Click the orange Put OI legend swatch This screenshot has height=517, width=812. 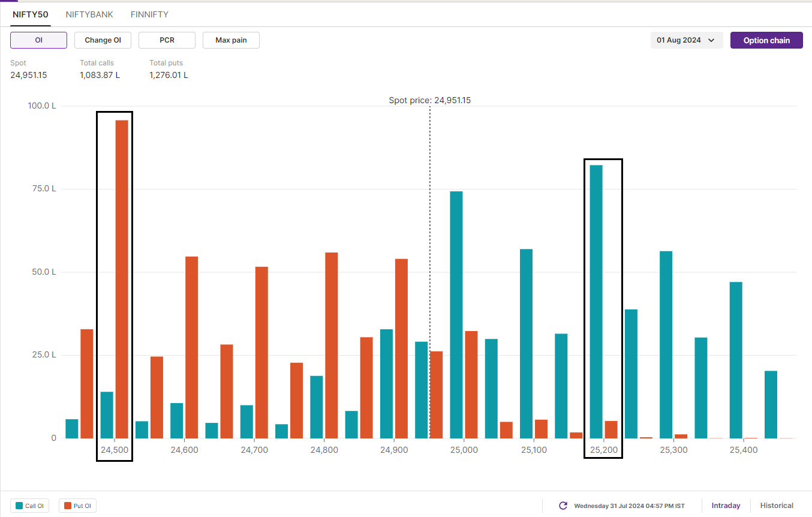click(68, 506)
